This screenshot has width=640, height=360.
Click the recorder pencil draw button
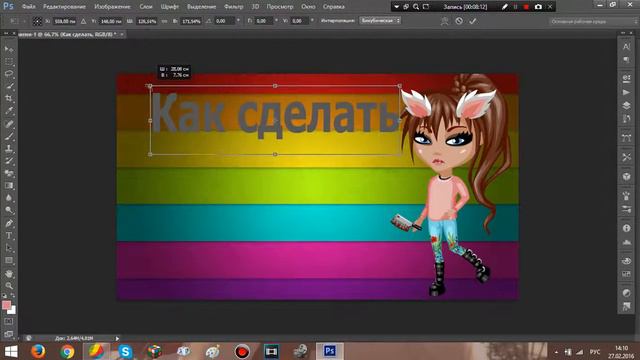(x=504, y=7)
